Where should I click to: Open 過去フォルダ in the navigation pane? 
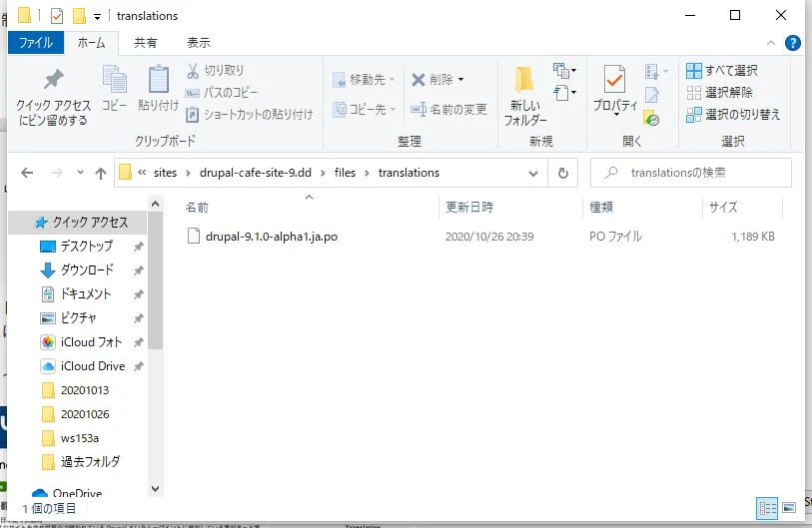click(x=80, y=462)
